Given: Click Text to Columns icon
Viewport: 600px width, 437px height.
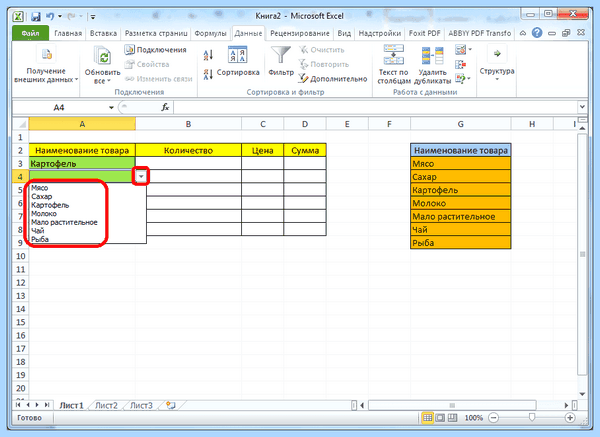Looking at the screenshot, I should [x=393, y=54].
